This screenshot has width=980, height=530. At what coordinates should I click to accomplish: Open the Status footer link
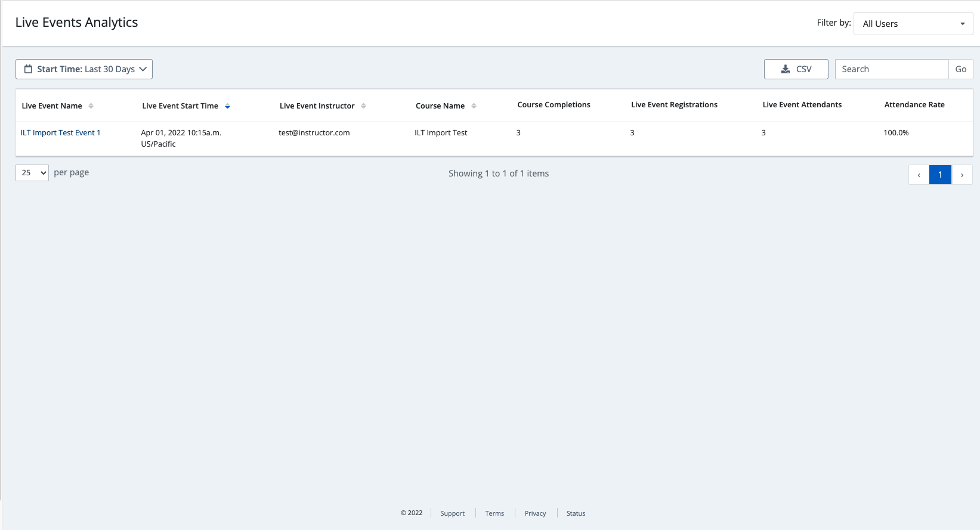(x=576, y=513)
